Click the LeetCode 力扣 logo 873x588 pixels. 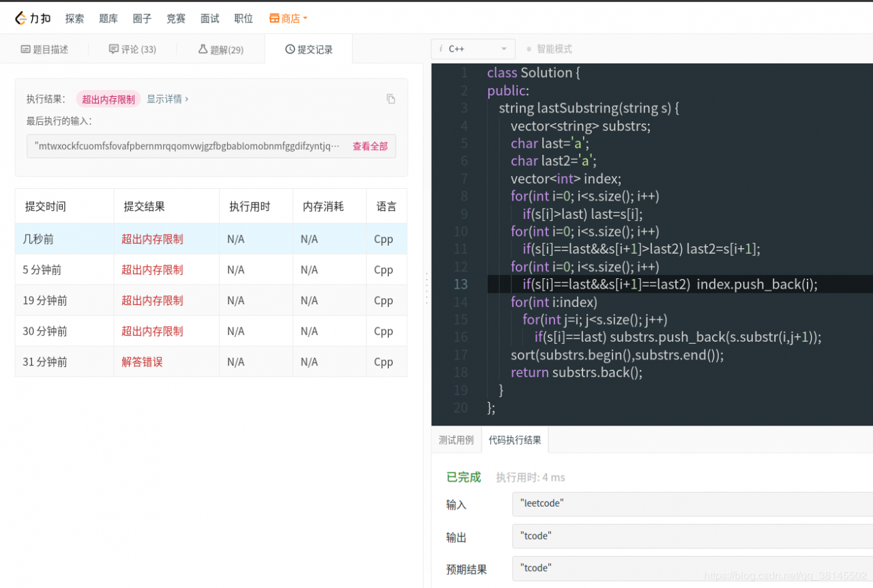point(33,18)
